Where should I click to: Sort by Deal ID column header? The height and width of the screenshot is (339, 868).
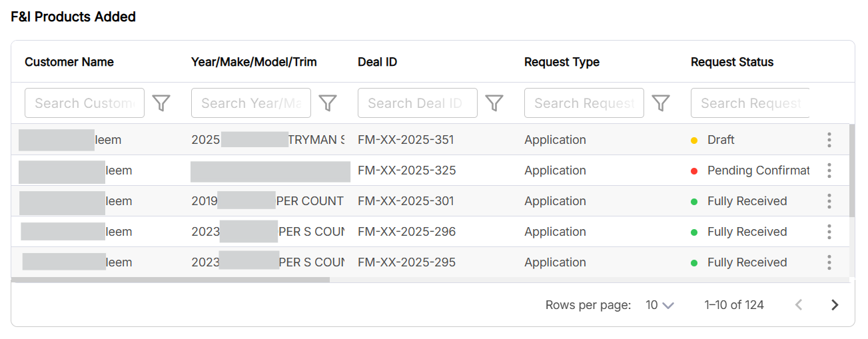377,62
